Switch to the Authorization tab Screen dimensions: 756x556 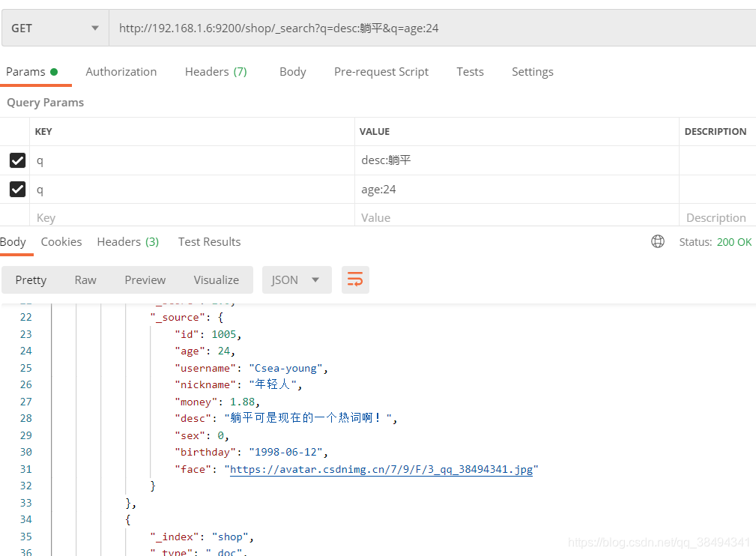point(121,72)
